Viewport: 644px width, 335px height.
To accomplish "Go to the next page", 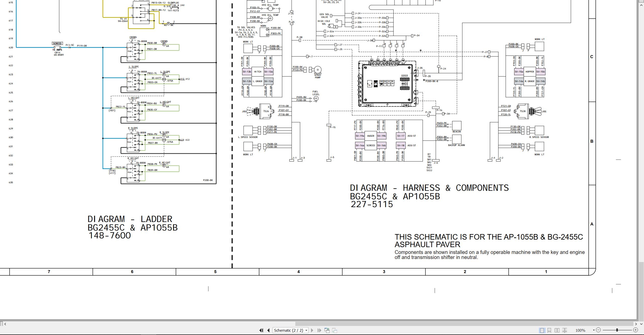I will click(312, 330).
